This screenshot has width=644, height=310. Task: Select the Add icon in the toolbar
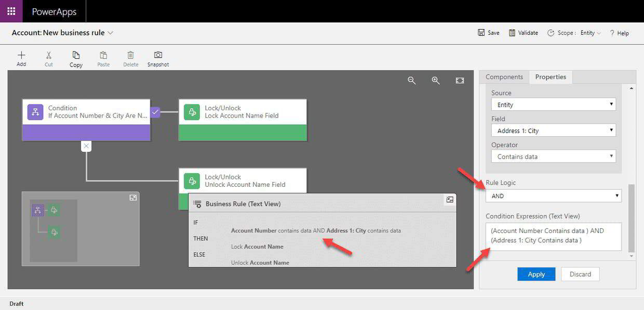click(21, 57)
